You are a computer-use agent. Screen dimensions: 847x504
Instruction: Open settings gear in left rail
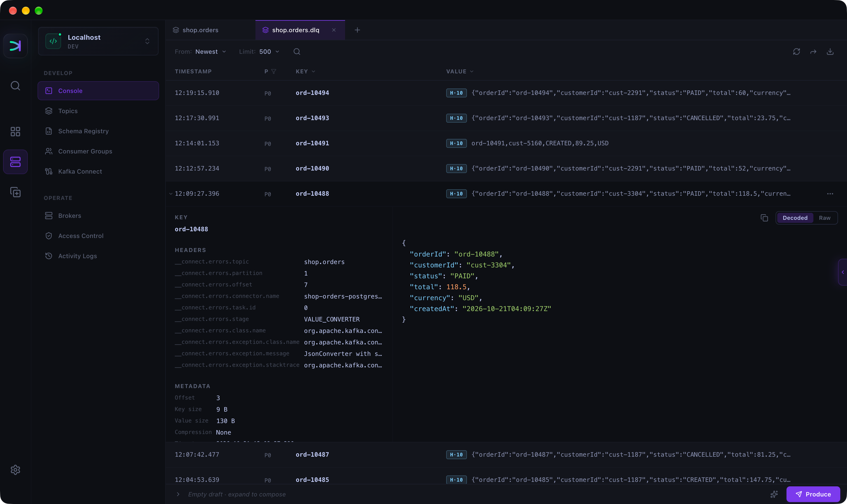click(15, 470)
